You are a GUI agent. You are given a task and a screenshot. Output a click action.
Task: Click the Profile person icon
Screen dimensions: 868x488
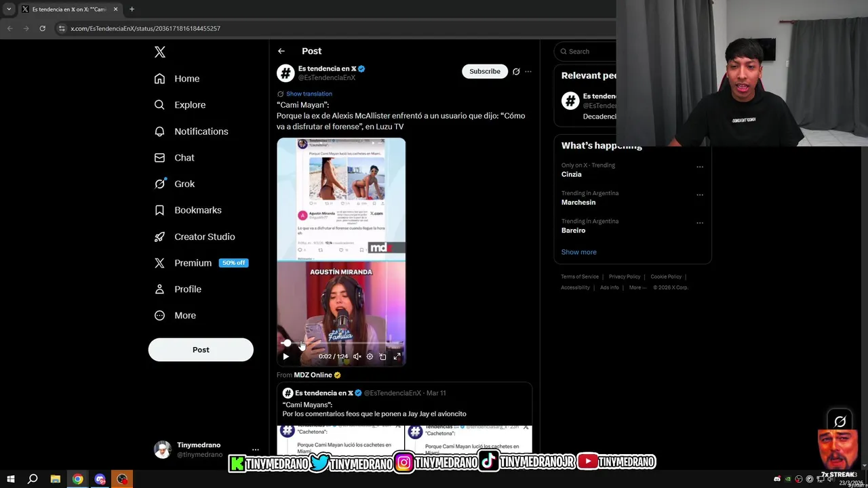159,289
